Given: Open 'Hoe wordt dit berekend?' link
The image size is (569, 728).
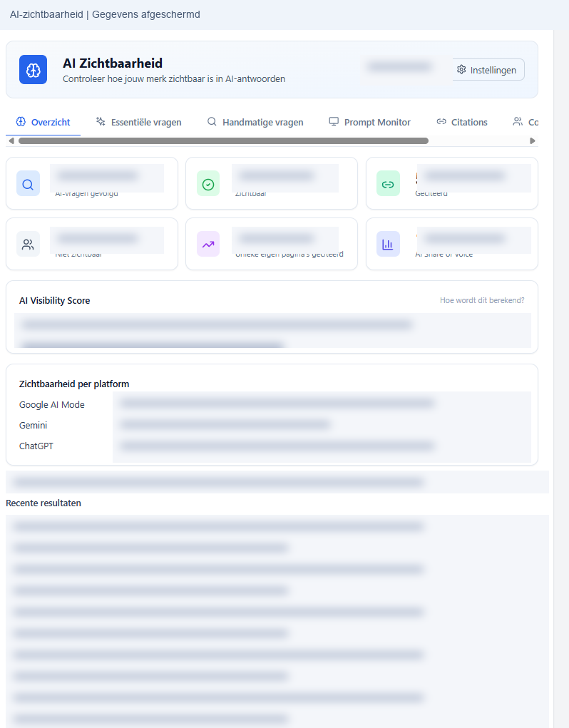Looking at the screenshot, I should [482, 300].
